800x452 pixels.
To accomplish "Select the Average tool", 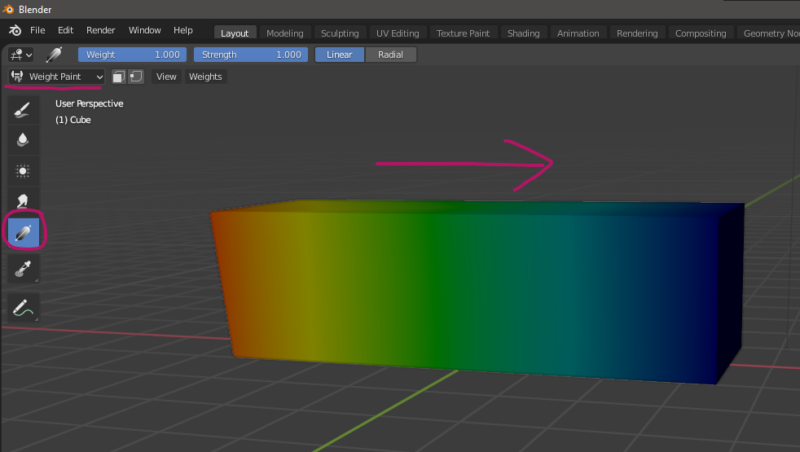I will click(x=22, y=171).
